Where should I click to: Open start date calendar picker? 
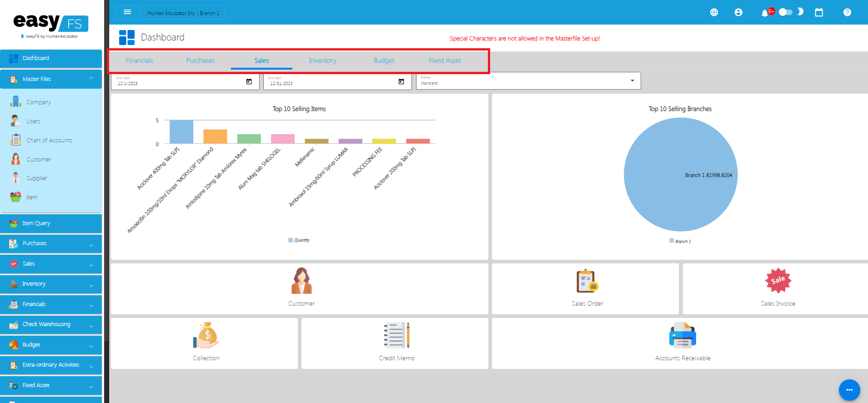point(249,81)
